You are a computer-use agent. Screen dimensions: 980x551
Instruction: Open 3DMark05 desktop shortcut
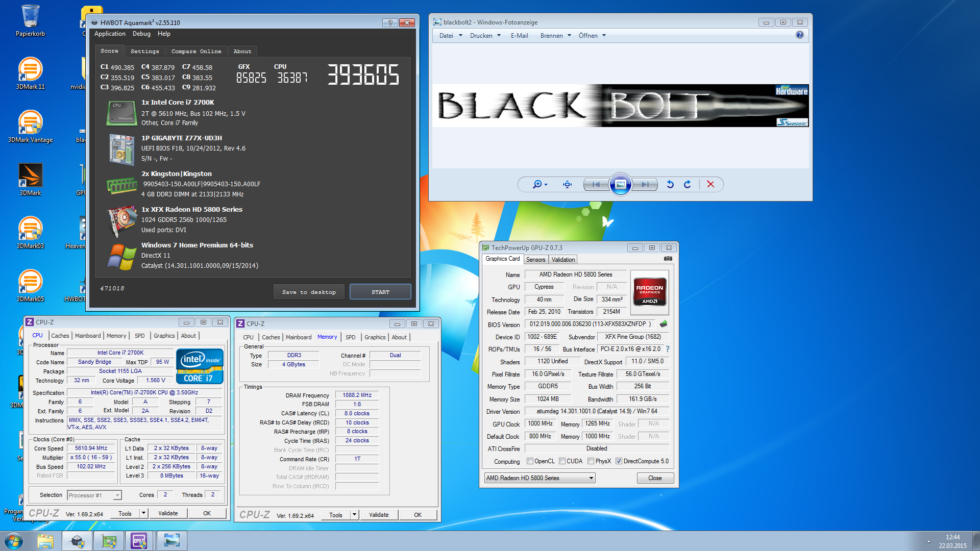(x=30, y=286)
